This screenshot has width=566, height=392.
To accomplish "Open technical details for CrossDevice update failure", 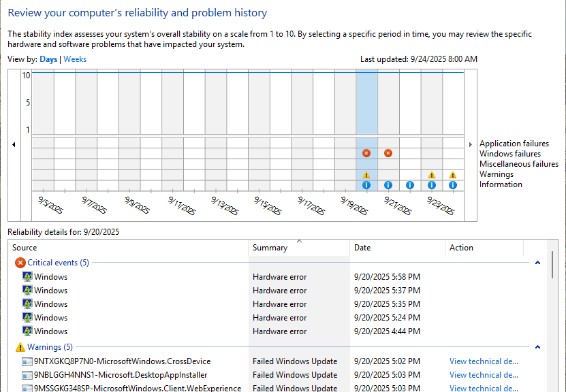I will click(484, 361).
